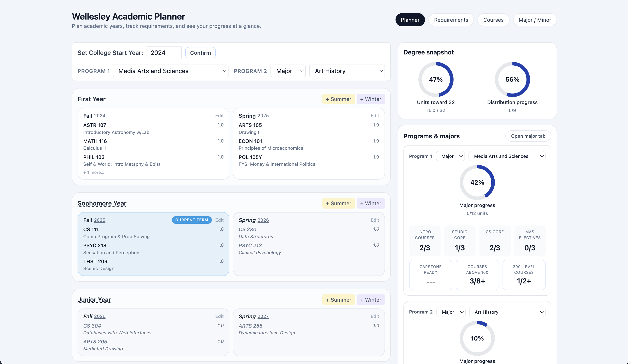Viewport: 628px width, 364px height.
Task: Click the Open major tab button
Action: coord(528,136)
